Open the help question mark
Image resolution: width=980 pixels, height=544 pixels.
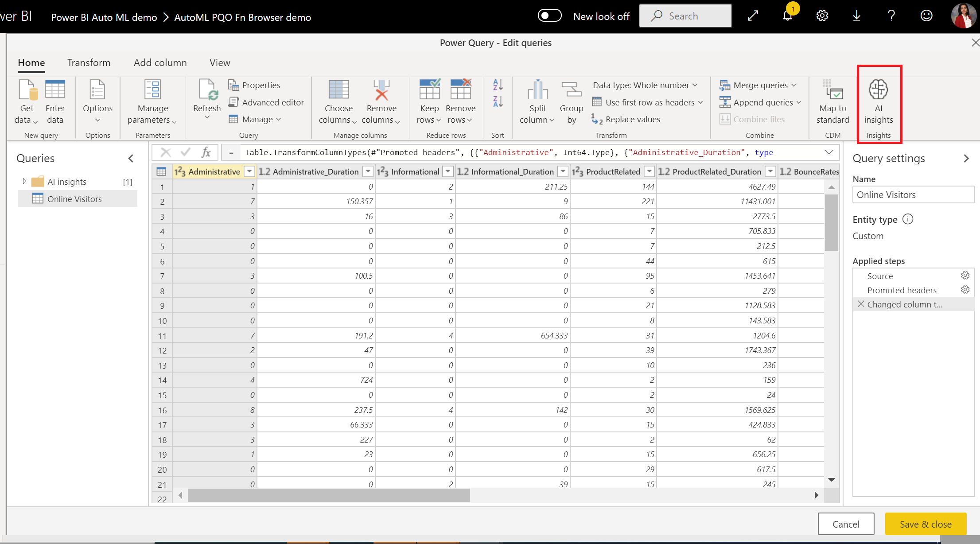891,16
